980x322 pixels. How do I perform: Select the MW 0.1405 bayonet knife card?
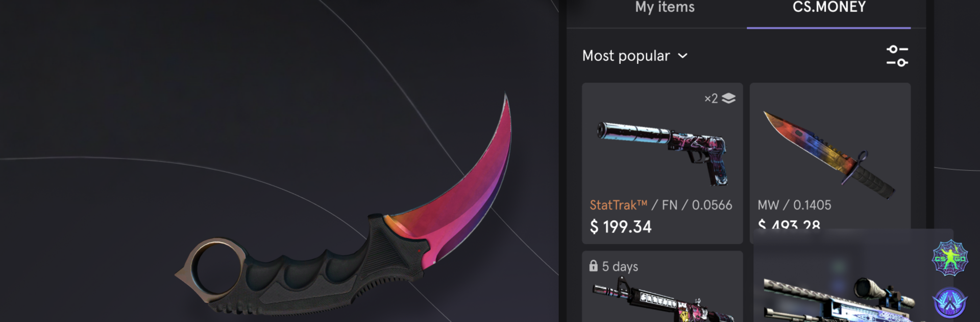click(x=830, y=156)
